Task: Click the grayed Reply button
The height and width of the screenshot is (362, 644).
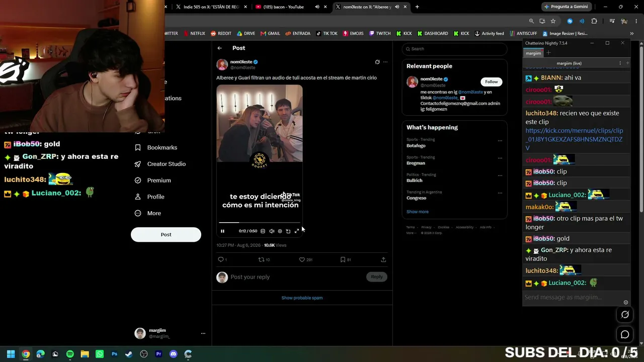Action: 377,277
